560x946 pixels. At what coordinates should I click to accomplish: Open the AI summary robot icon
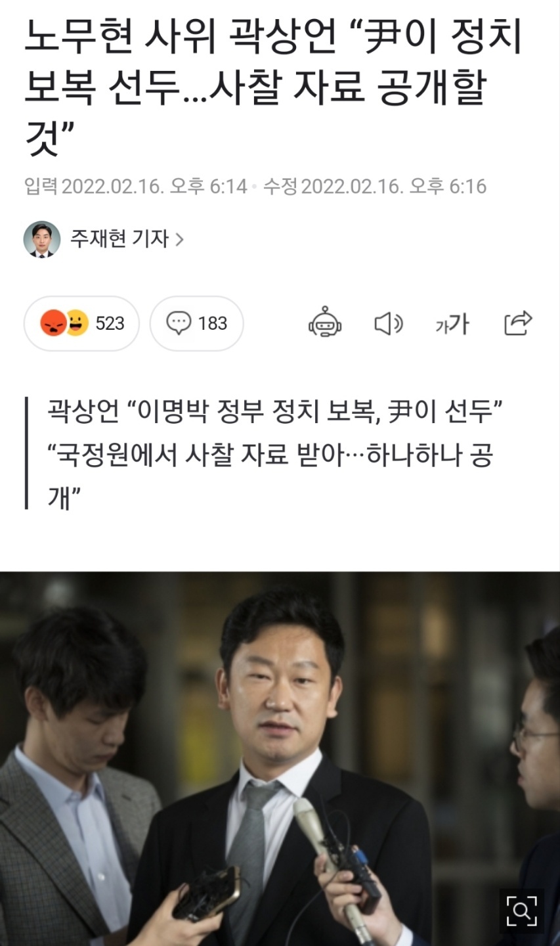[x=325, y=322]
